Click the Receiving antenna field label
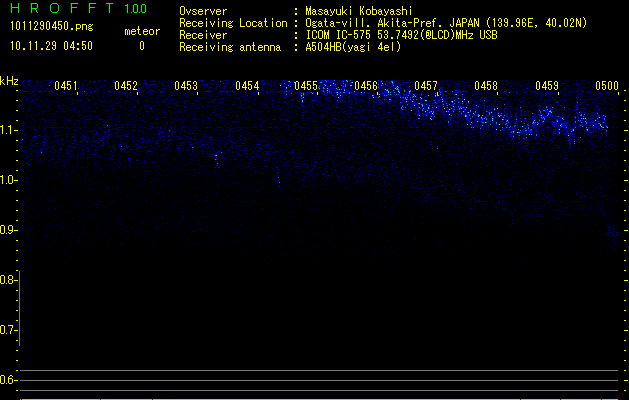 point(230,47)
